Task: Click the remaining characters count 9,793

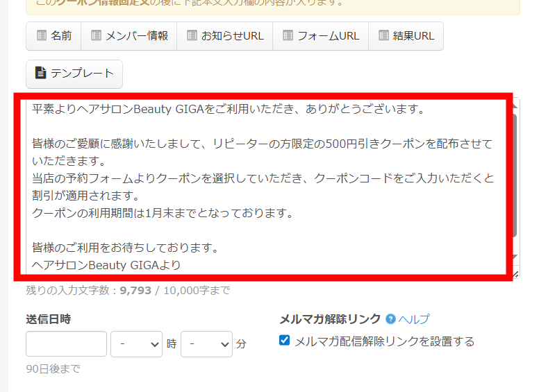Action: (x=135, y=291)
